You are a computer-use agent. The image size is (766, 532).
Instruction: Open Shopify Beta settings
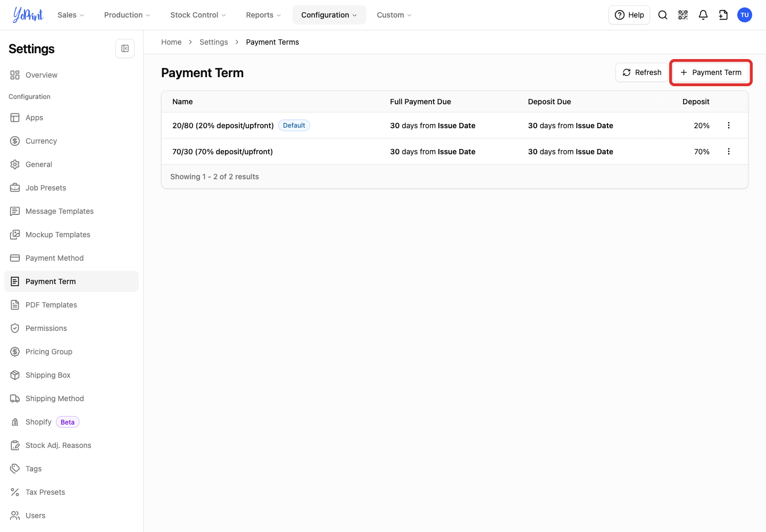[71, 422]
